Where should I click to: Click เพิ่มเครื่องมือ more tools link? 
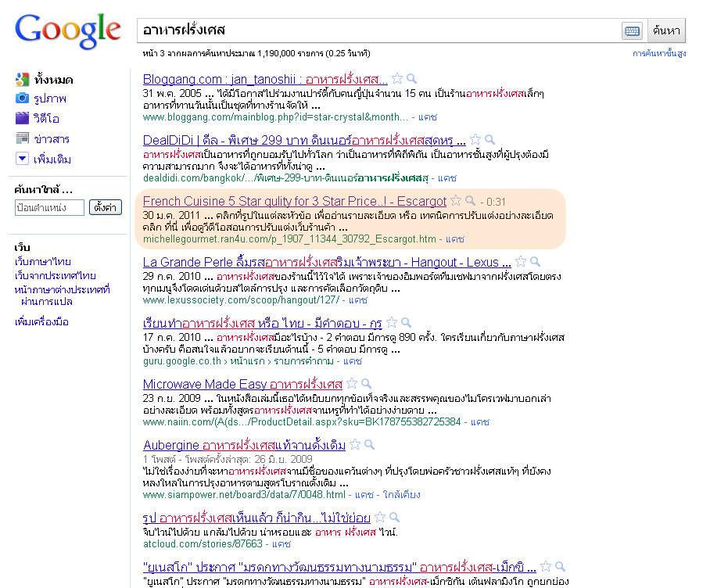pos(41,322)
